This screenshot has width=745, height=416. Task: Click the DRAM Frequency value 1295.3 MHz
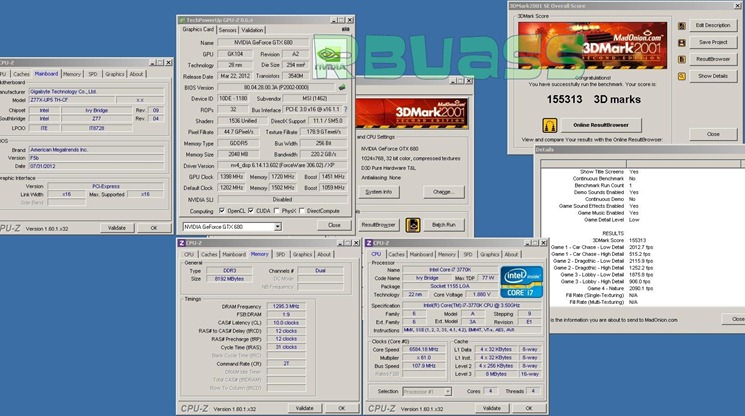286,307
